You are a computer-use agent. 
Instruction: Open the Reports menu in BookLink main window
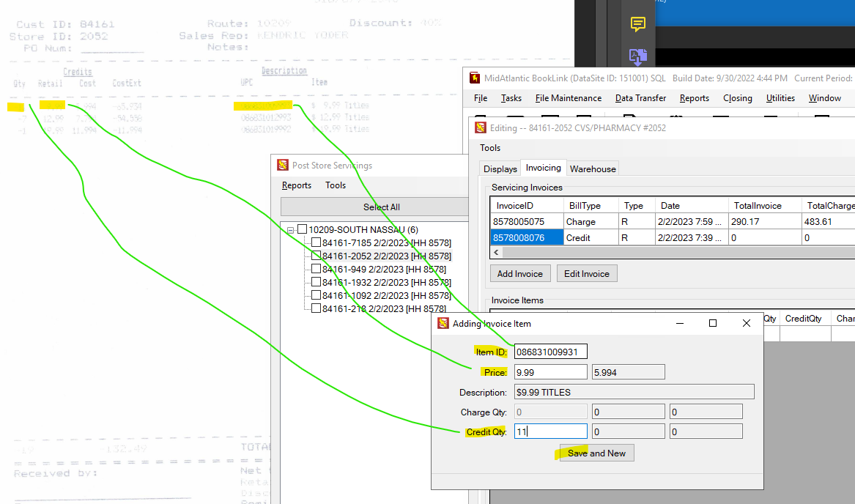pyautogui.click(x=694, y=98)
